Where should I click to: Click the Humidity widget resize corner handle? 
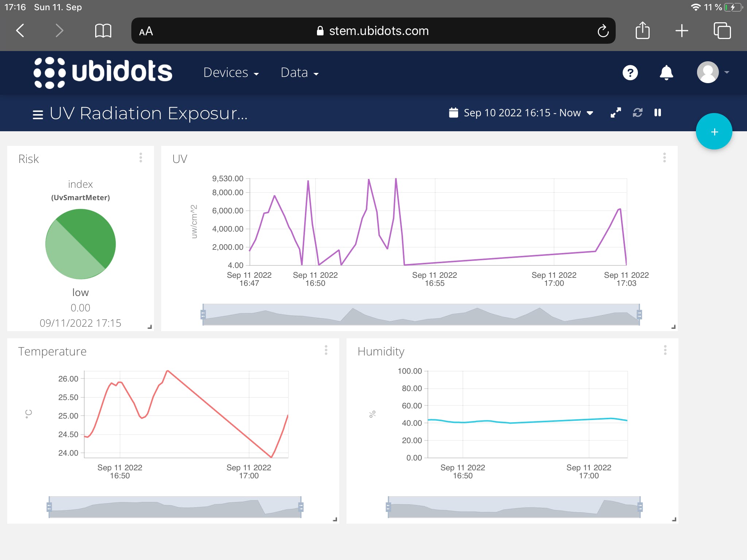674,519
